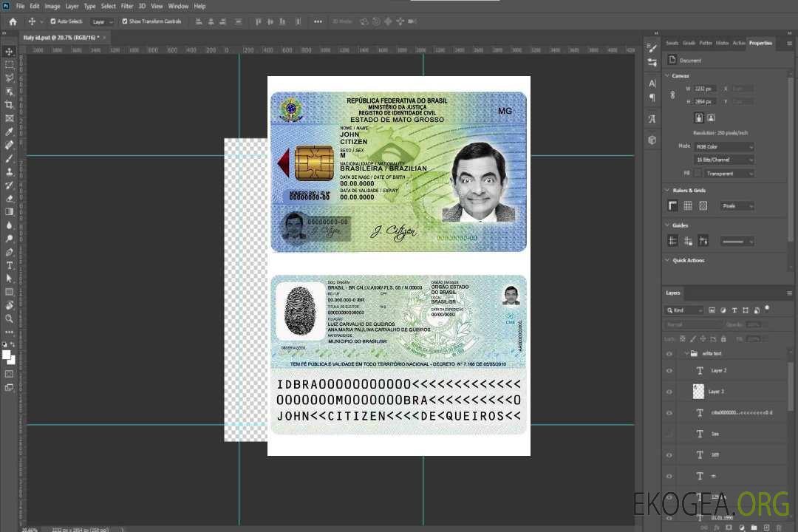
Task: Select the Dodge tool
Action: (x=9, y=239)
